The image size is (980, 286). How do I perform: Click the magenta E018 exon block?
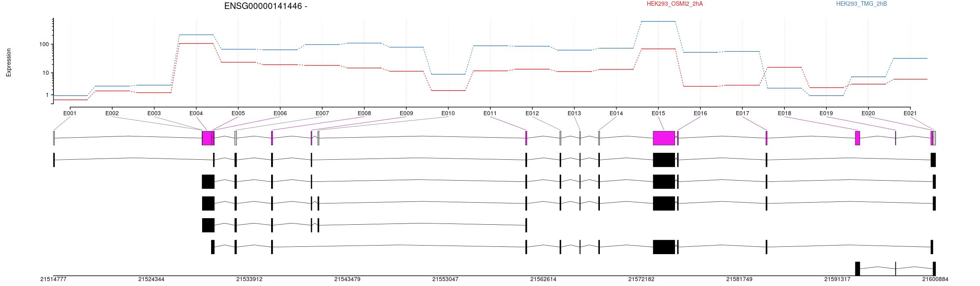(x=857, y=138)
